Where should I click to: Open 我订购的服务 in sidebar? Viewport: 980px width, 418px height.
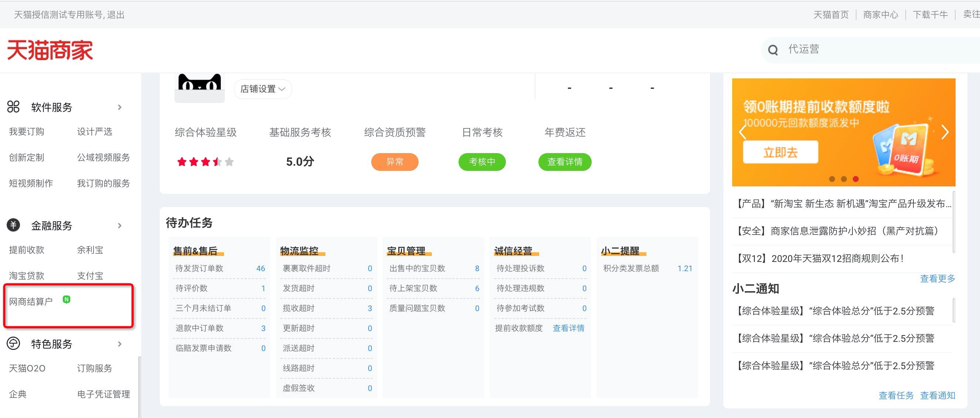[x=104, y=183]
